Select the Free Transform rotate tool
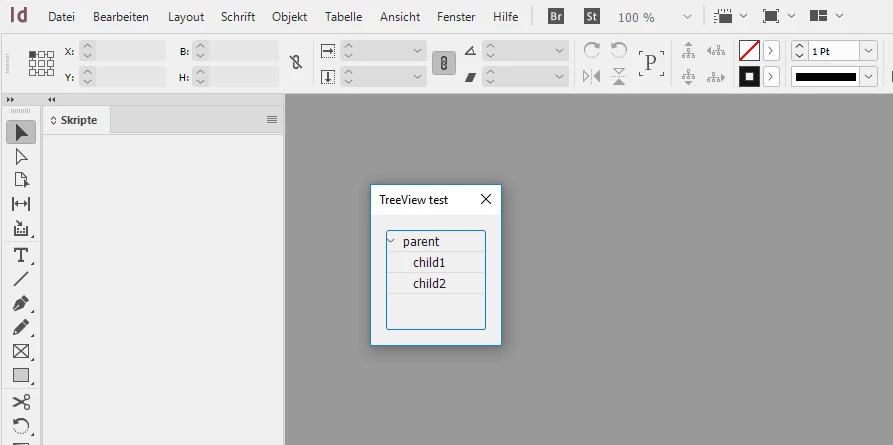This screenshot has width=893, height=445. (21, 426)
